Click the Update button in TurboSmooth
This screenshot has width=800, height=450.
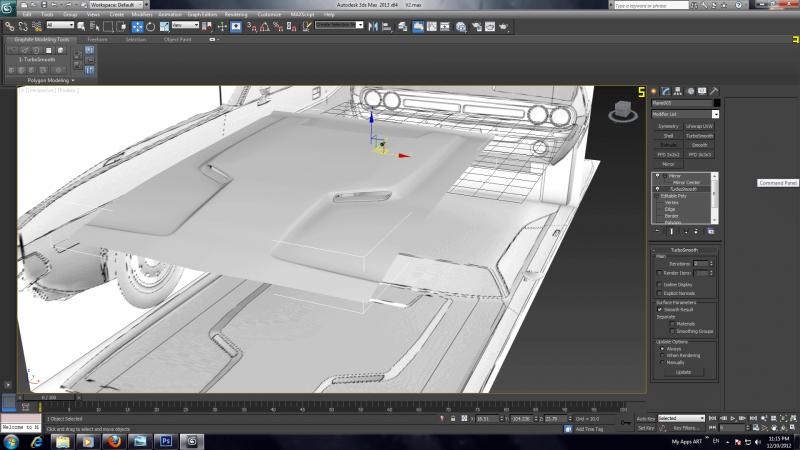point(683,371)
